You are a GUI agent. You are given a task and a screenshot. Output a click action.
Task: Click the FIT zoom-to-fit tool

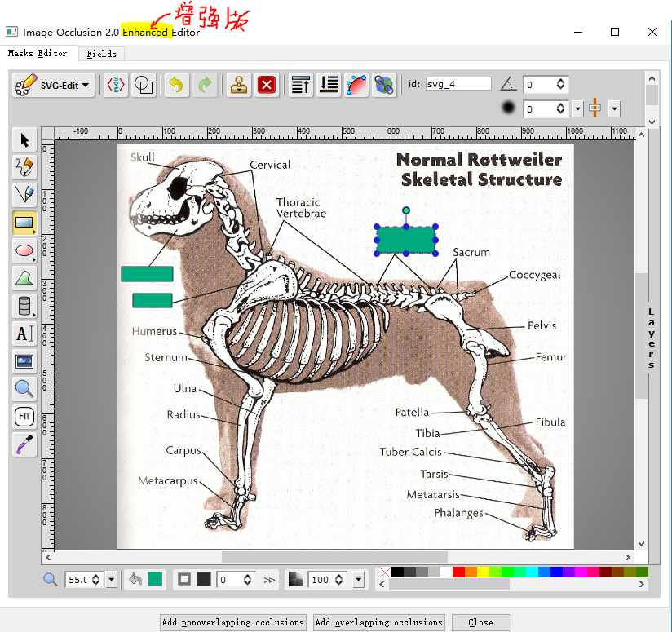[24, 417]
